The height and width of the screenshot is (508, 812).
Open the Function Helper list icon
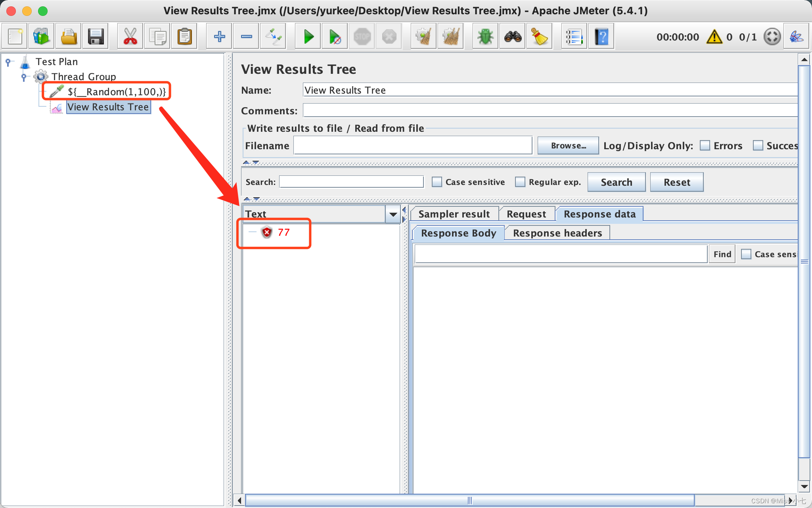574,37
